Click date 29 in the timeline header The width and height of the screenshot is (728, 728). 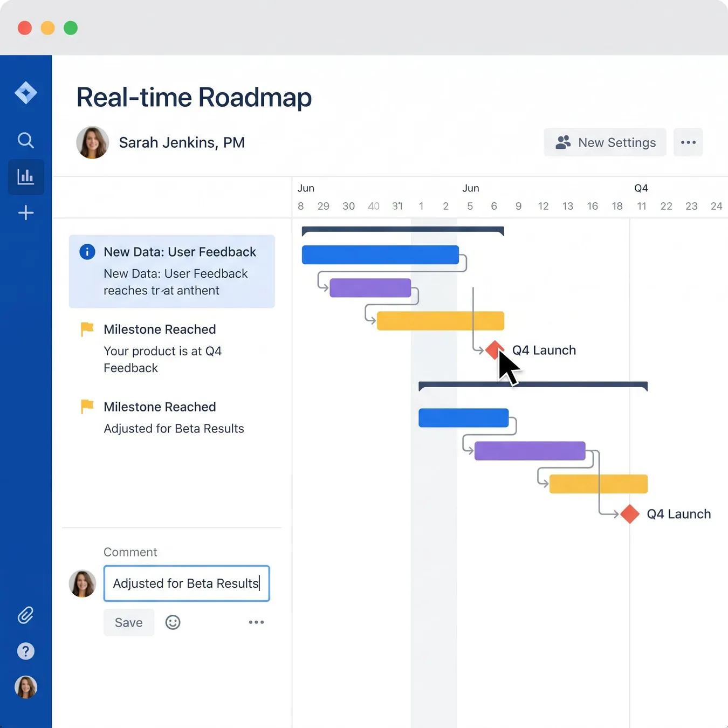(324, 206)
